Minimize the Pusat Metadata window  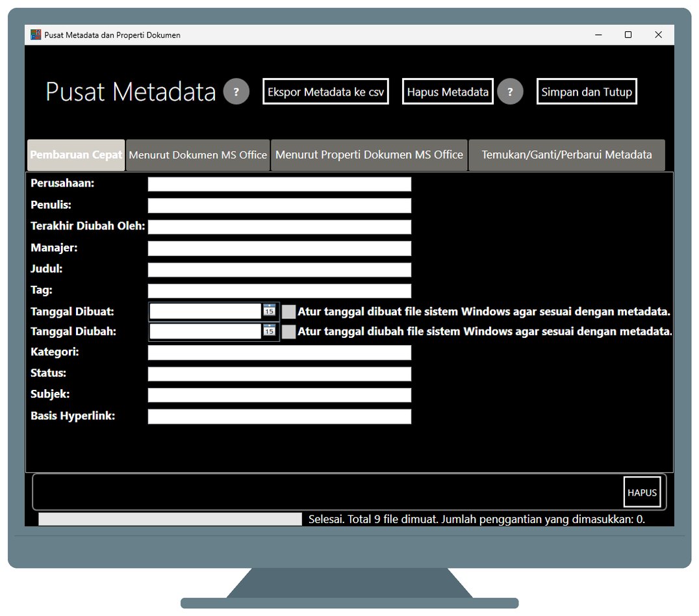pyautogui.click(x=598, y=35)
